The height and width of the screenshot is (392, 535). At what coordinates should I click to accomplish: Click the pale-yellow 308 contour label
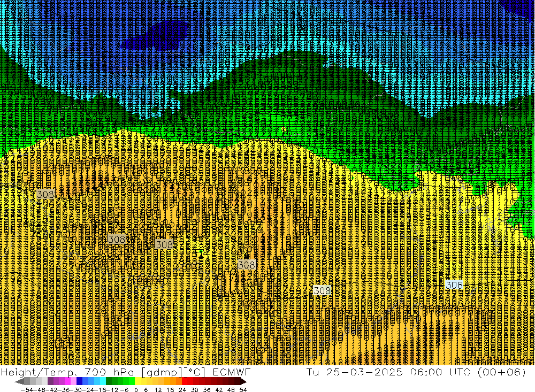tap(322, 290)
